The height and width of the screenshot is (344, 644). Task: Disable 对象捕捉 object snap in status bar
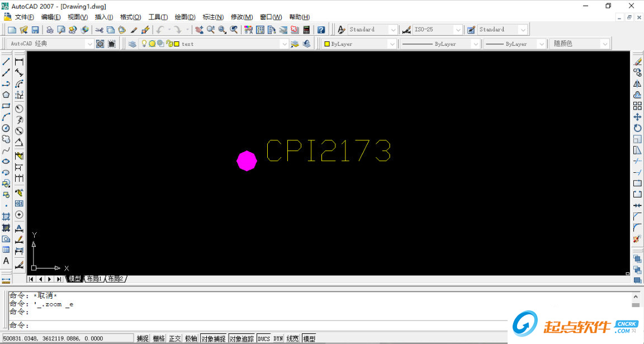point(213,338)
